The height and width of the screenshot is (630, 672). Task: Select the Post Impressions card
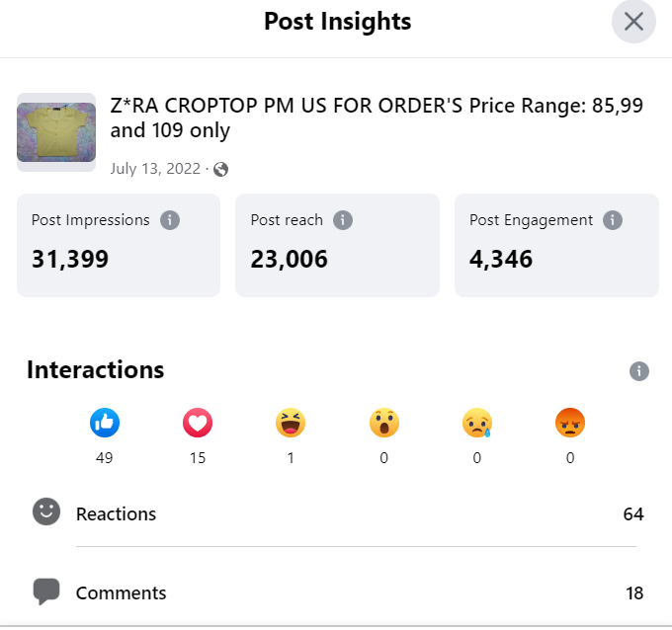119,244
